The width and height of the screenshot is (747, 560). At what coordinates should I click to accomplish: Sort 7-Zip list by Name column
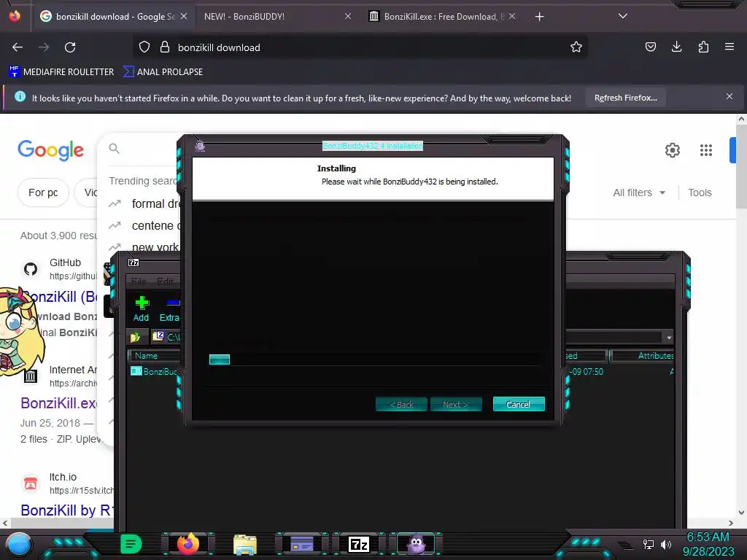[x=155, y=356]
